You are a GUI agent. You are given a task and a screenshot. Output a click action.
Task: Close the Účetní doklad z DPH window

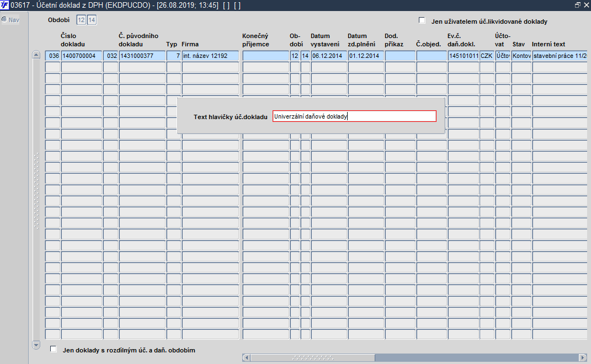tap(586, 5)
